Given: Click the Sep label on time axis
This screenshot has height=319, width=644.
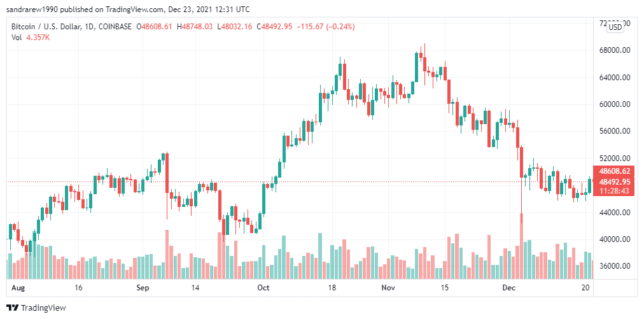Looking at the screenshot, I should click(142, 288).
